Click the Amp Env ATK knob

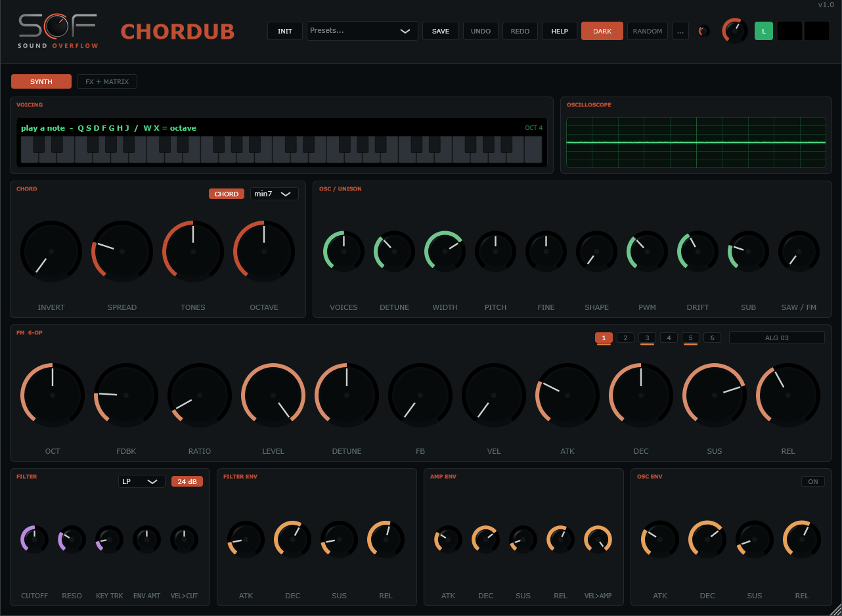tap(448, 539)
